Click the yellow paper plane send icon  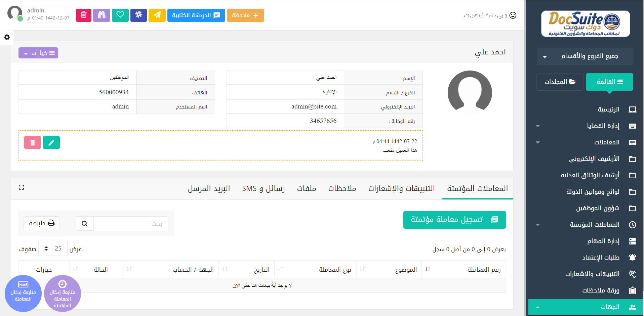[157, 15]
